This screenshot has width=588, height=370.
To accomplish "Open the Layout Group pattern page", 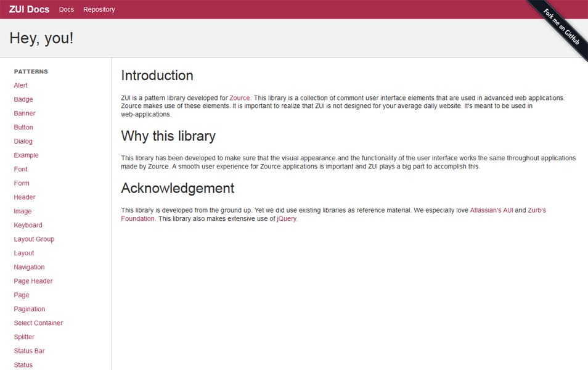I will pyautogui.click(x=34, y=239).
